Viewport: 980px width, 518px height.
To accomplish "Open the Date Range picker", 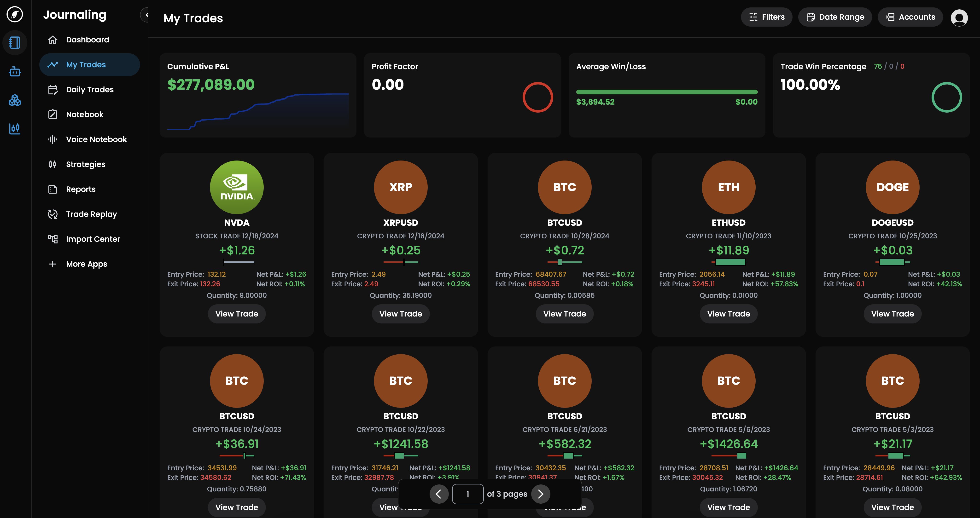I will [x=835, y=17].
